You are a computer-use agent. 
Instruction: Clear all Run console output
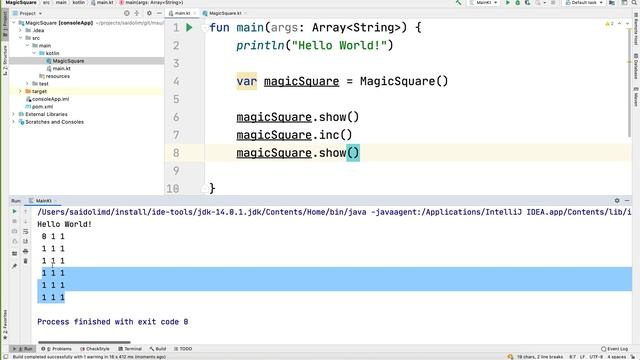[x=26, y=261]
